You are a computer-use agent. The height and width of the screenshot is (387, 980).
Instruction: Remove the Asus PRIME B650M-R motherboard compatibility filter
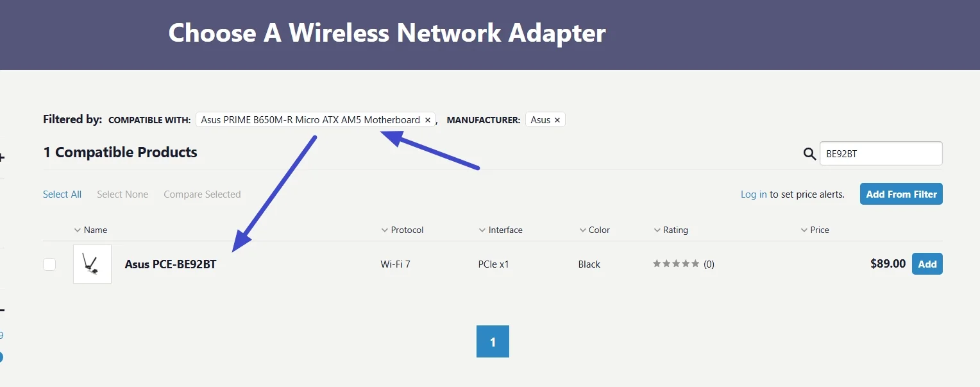coord(428,120)
